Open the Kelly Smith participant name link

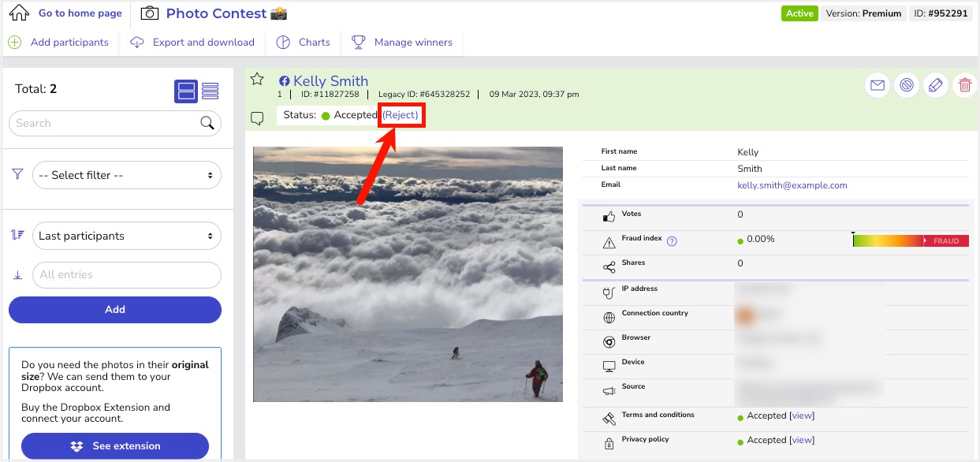tap(331, 80)
